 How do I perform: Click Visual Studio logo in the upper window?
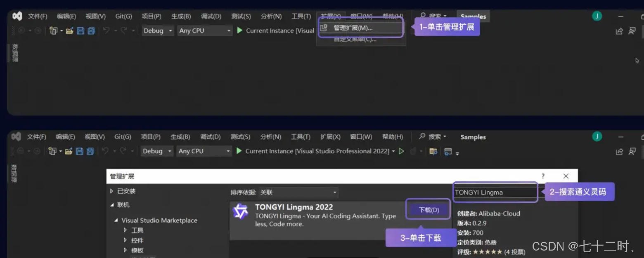[x=17, y=16]
